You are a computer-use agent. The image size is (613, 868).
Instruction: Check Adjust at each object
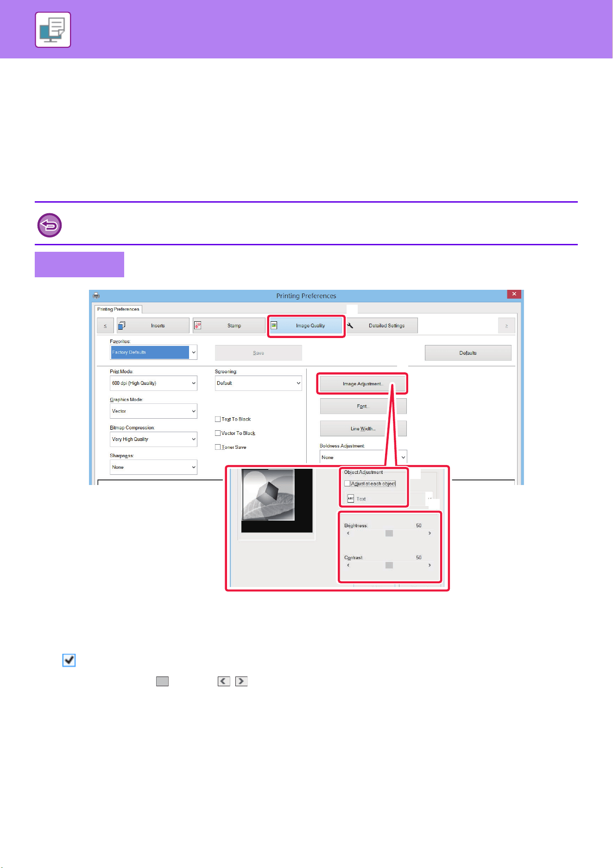click(347, 484)
